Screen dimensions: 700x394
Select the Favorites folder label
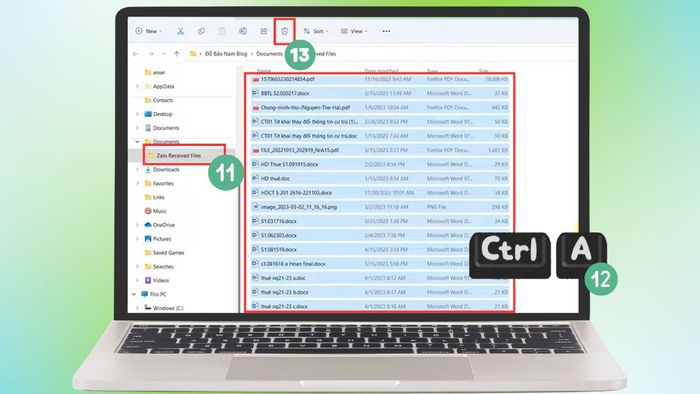(x=163, y=183)
